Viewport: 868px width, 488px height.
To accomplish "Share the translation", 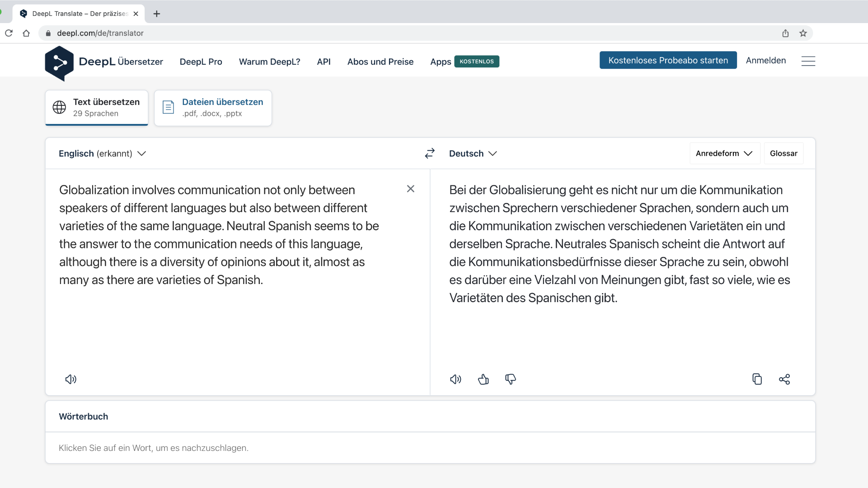I will pyautogui.click(x=784, y=379).
